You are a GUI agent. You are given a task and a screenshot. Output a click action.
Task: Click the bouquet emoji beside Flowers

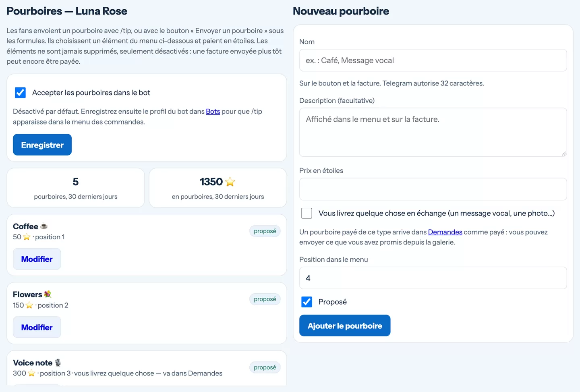(x=48, y=294)
